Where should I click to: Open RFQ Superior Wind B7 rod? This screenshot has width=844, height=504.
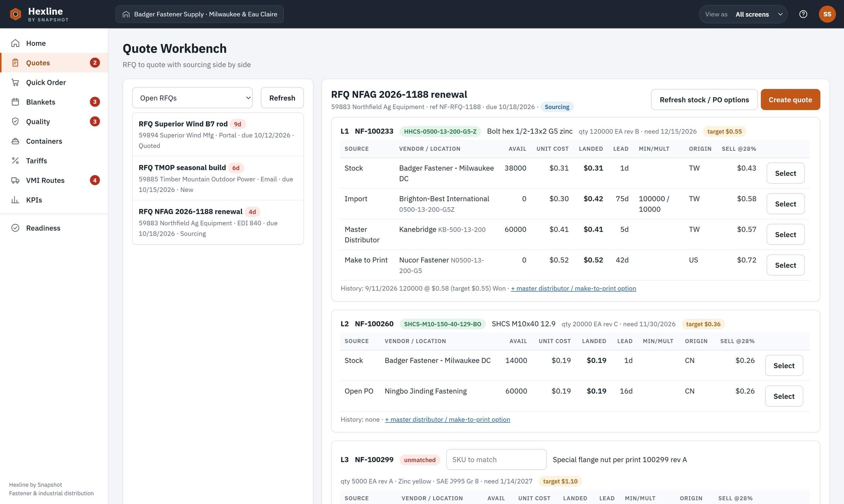coord(218,135)
